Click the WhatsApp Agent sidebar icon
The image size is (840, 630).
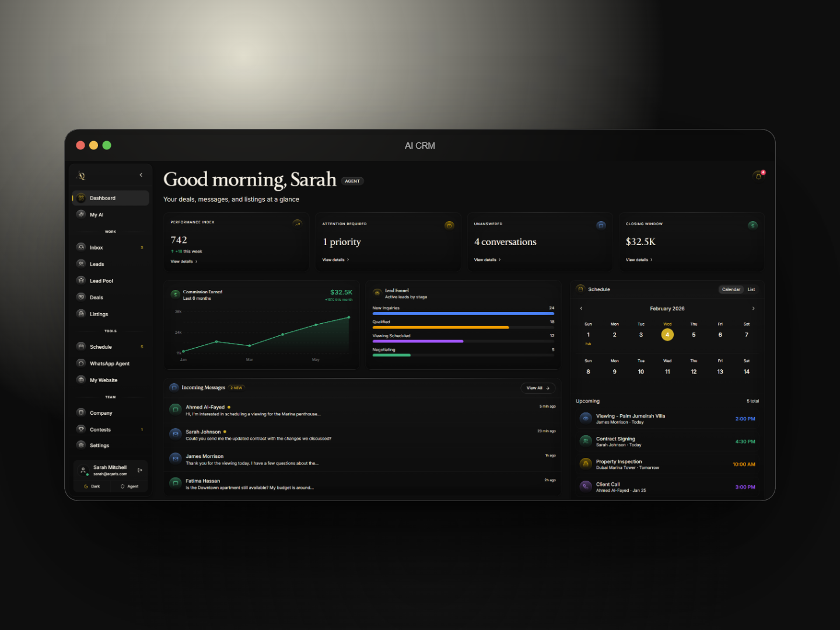tap(81, 363)
